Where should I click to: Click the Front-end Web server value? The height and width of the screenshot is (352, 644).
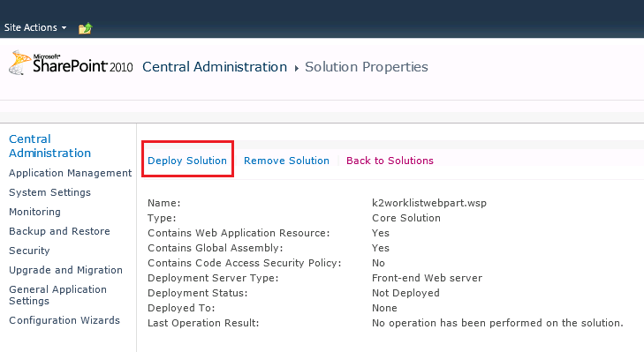(x=428, y=278)
